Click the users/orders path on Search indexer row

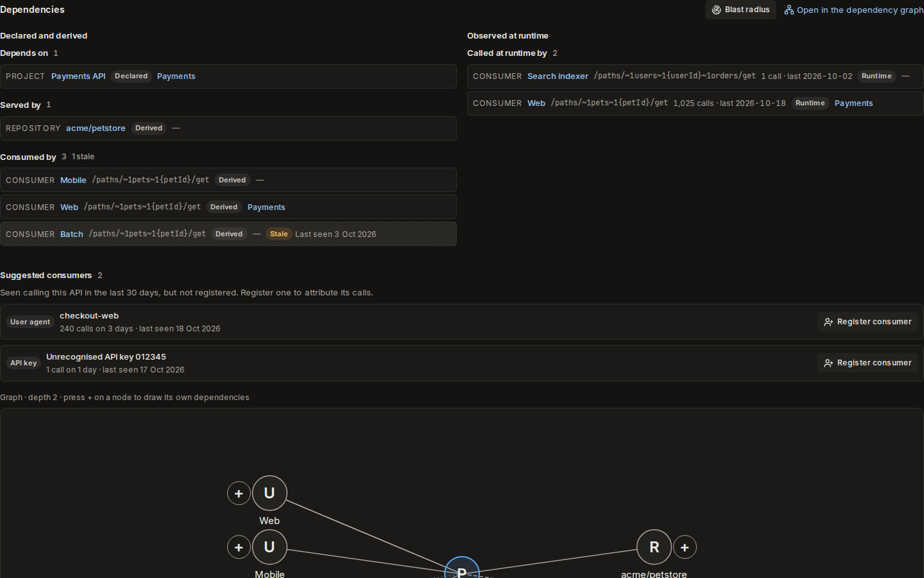pos(675,76)
